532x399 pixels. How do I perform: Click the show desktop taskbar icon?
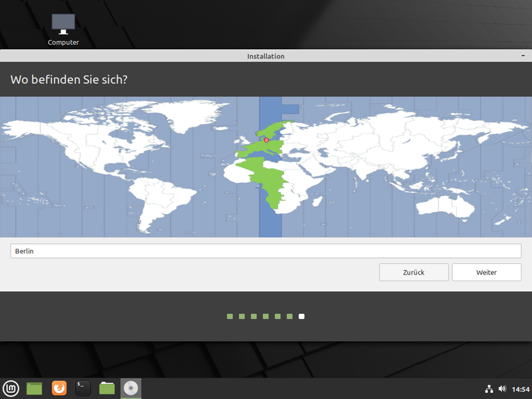[x=35, y=388]
